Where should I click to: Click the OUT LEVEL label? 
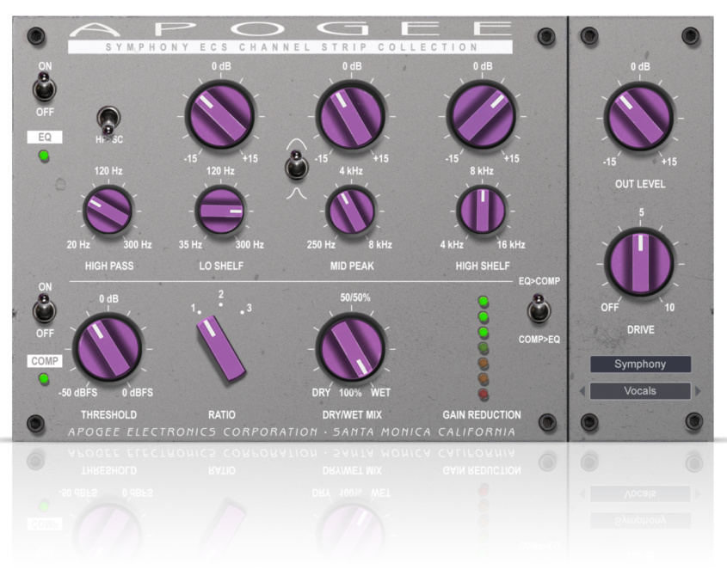coord(640,184)
